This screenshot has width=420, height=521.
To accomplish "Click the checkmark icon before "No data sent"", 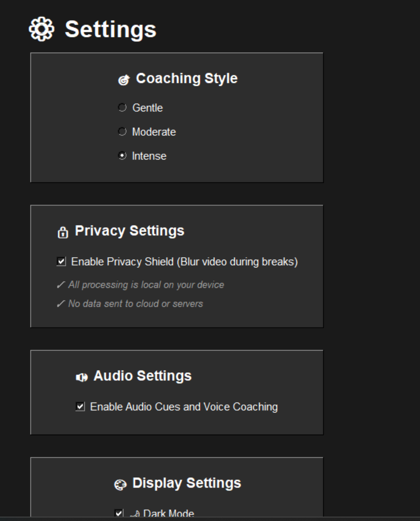I will [x=61, y=304].
